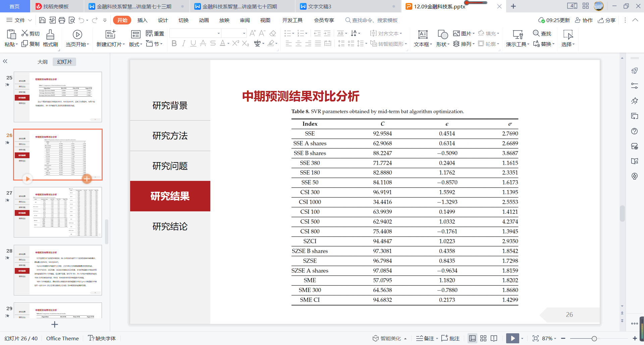Image resolution: width=644 pixels, height=345 pixels.
Task: Open the File (文件) menu dropdown
Action: pos(19,20)
